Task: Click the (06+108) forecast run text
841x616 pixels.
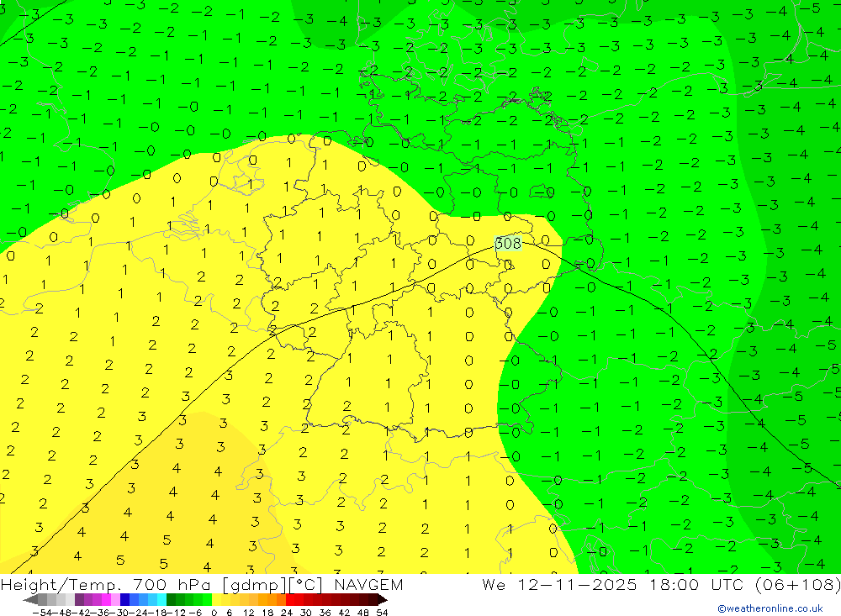Action: [x=797, y=584]
